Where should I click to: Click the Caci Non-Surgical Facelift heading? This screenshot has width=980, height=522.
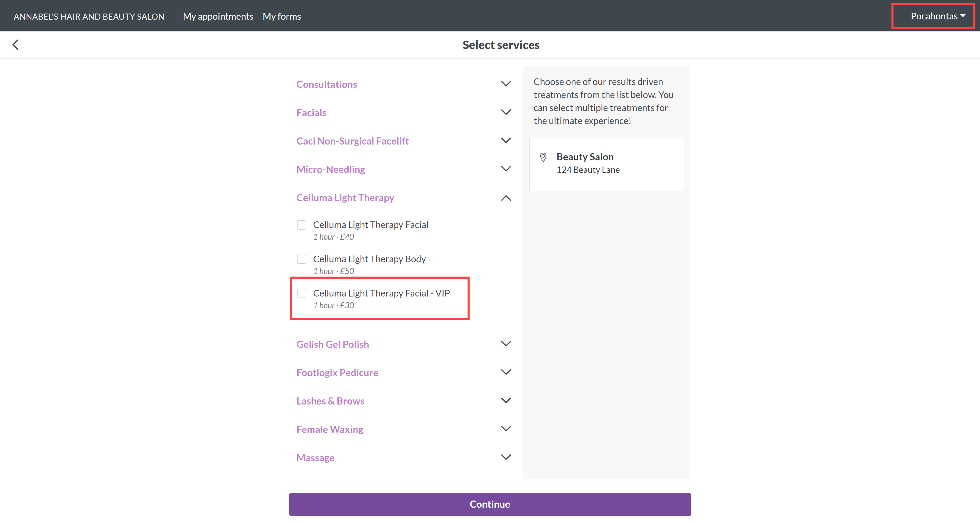tap(353, 141)
